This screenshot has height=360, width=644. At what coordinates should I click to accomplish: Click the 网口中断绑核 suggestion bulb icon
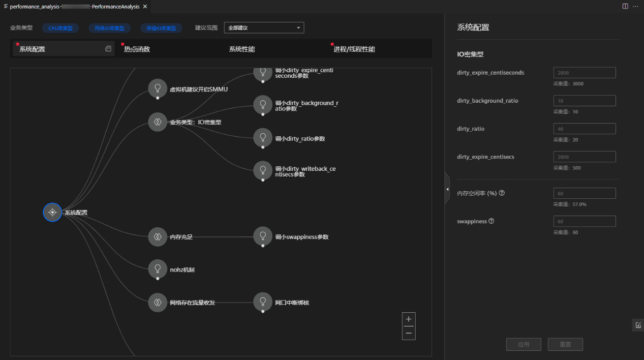(x=263, y=302)
